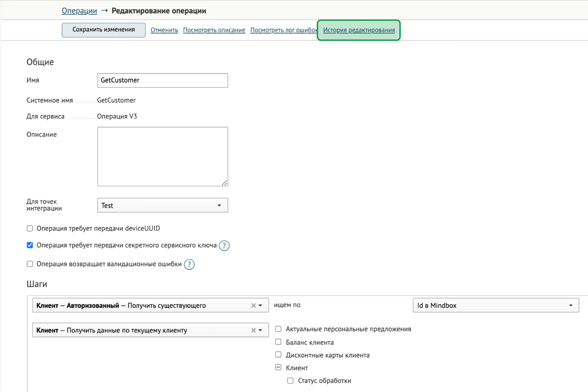Expand 'Клиент — Авторизованный' step dropdown arrow
The width and height of the screenshot is (588, 392).
click(x=260, y=305)
